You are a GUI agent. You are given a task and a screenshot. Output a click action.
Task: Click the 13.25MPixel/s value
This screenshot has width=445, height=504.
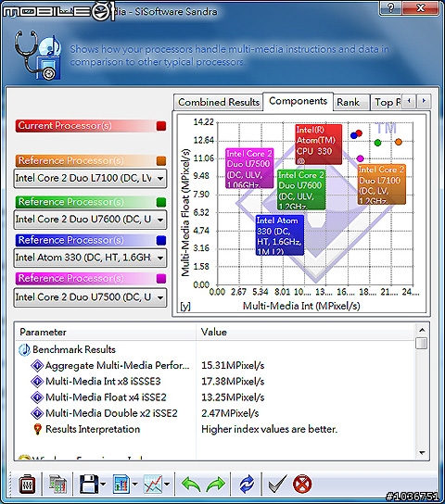(233, 397)
